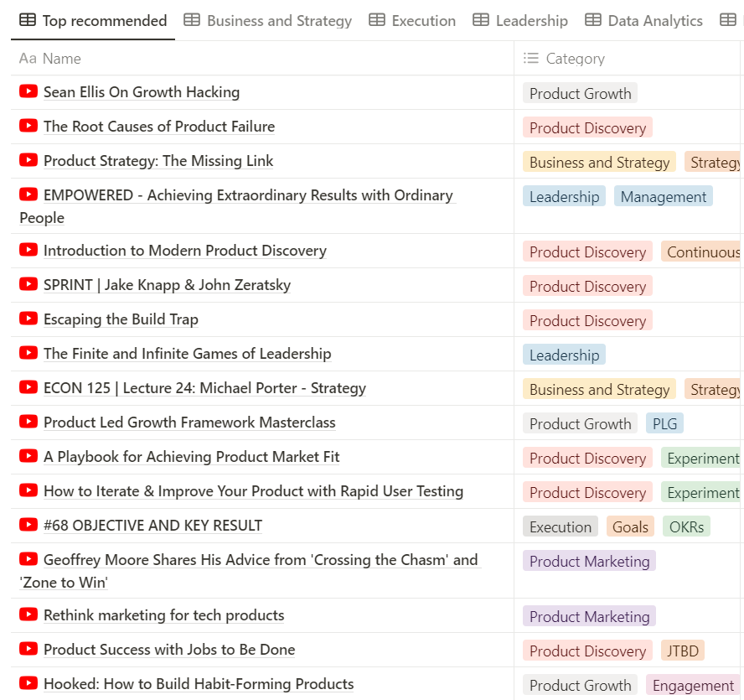The width and height of the screenshot is (744, 700).
Task: Click the list icon in Category column header
Action: coord(531,58)
